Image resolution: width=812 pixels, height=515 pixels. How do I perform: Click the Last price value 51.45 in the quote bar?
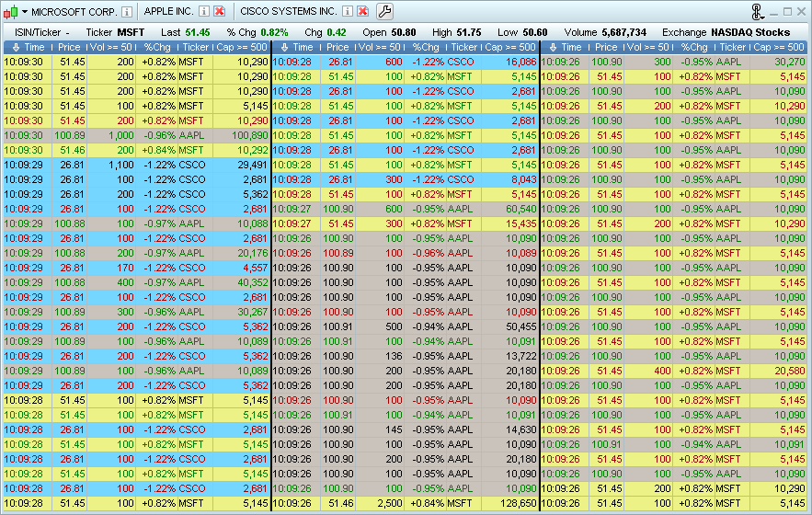[198, 32]
